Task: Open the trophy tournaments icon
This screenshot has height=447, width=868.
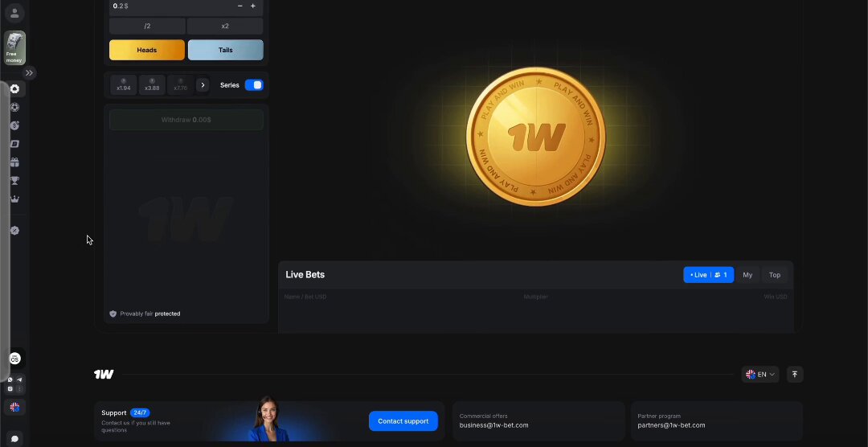Action: point(15,181)
